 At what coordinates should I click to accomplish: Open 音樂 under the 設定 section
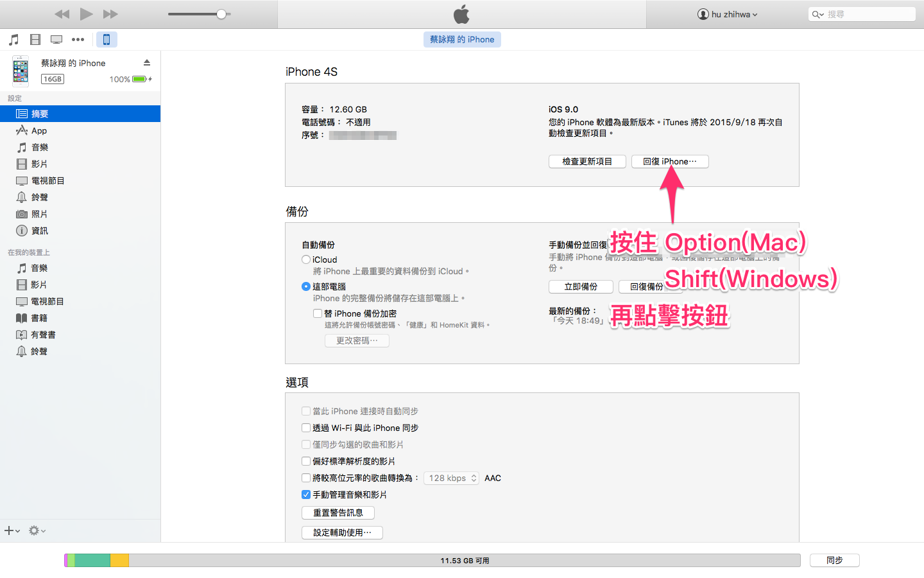(80, 147)
